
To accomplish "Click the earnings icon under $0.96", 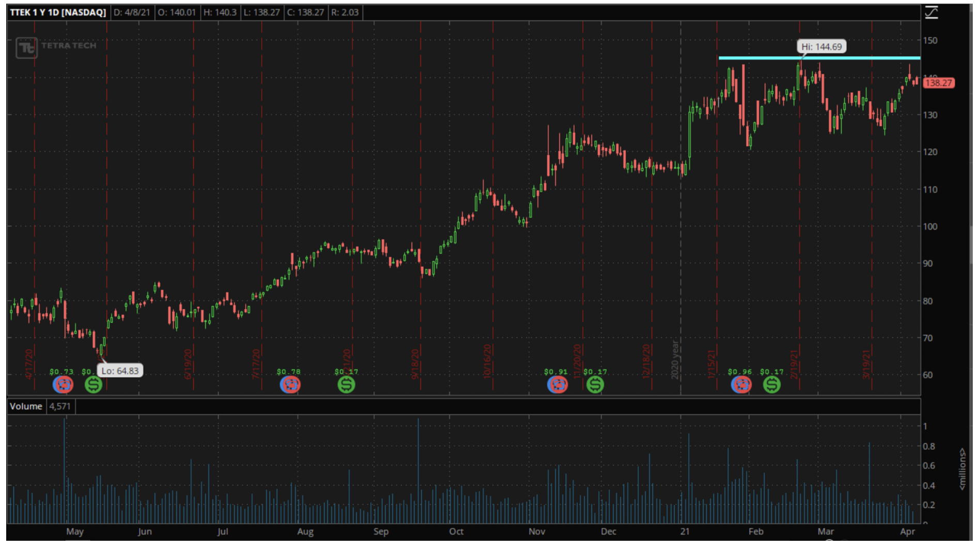I will tap(741, 384).
